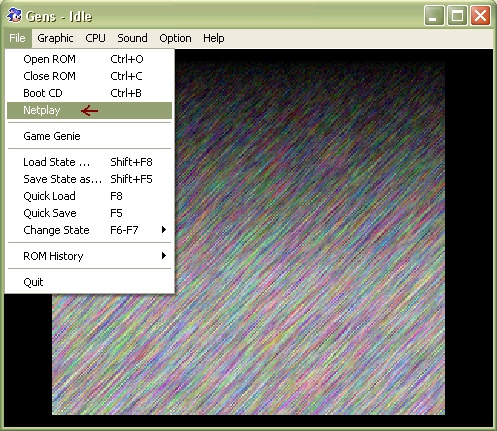Quit Gens via the File menu
Screen dimensions: 497x431
[89, 282]
